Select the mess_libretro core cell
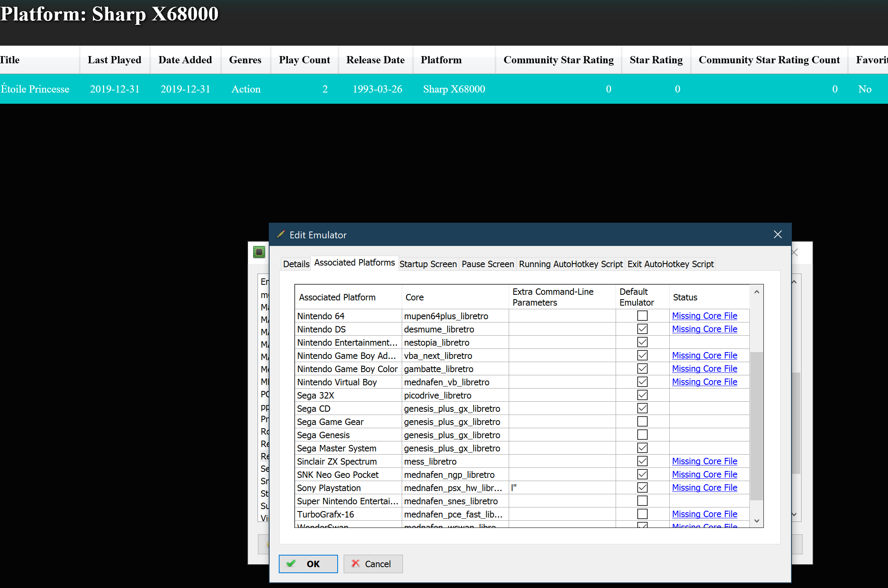The width and height of the screenshot is (888, 588). click(x=455, y=461)
